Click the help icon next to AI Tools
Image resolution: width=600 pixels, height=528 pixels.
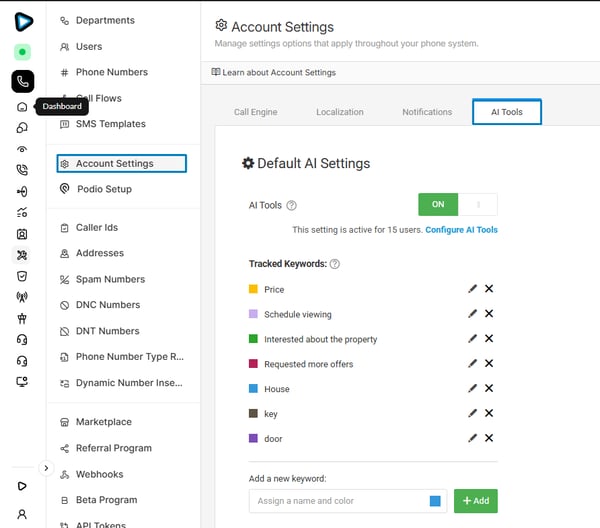point(292,205)
